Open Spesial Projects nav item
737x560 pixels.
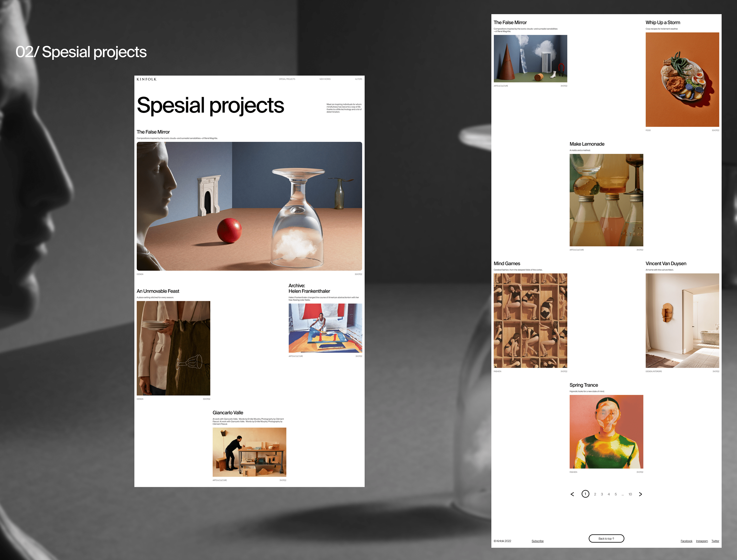coord(287,79)
